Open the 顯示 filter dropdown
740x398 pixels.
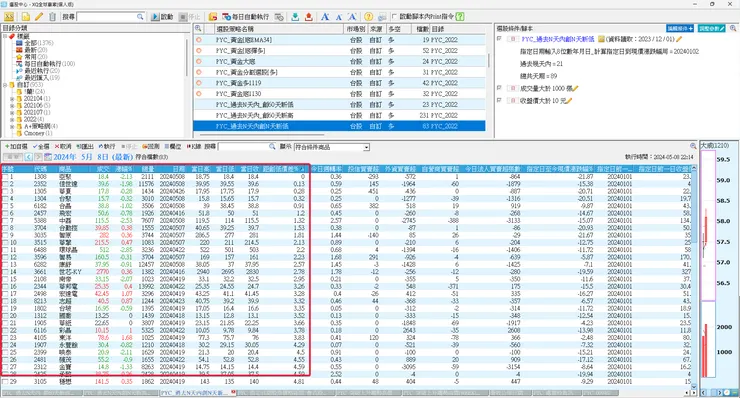pyautogui.click(x=332, y=147)
